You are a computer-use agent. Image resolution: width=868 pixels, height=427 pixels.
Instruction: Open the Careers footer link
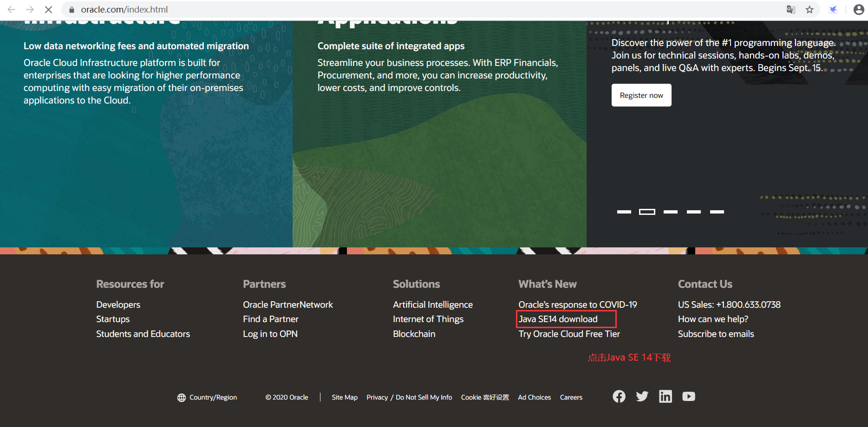coord(571,397)
